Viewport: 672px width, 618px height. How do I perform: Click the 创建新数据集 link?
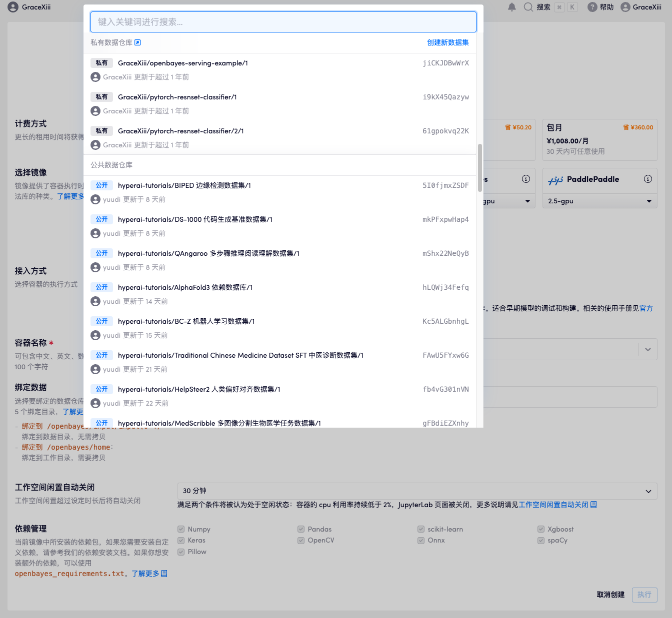pos(447,42)
